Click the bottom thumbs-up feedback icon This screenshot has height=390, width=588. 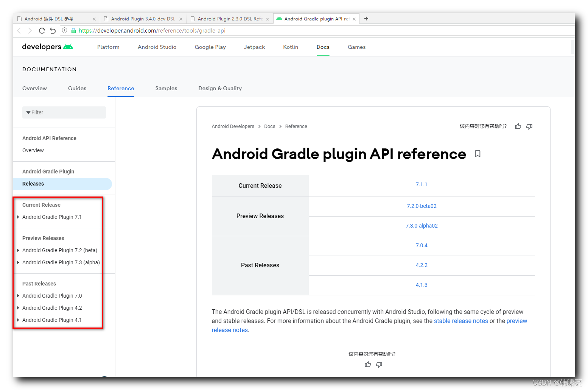[x=368, y=365]
